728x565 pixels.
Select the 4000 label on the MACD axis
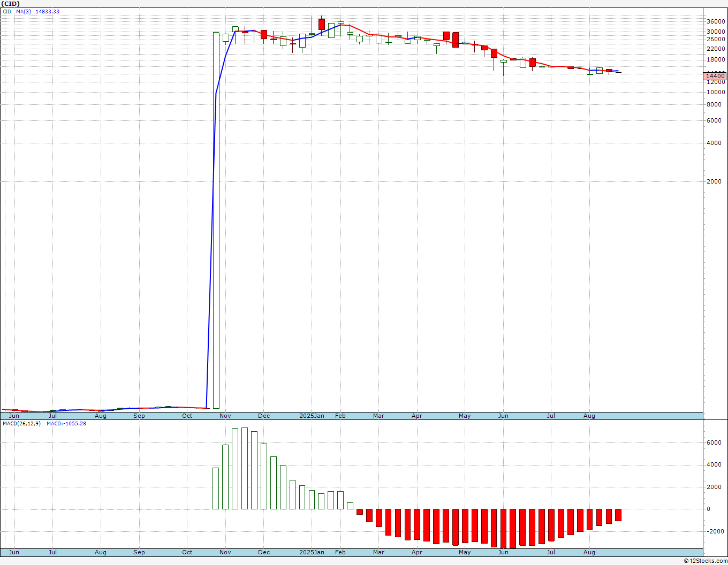tap(714, 464)
